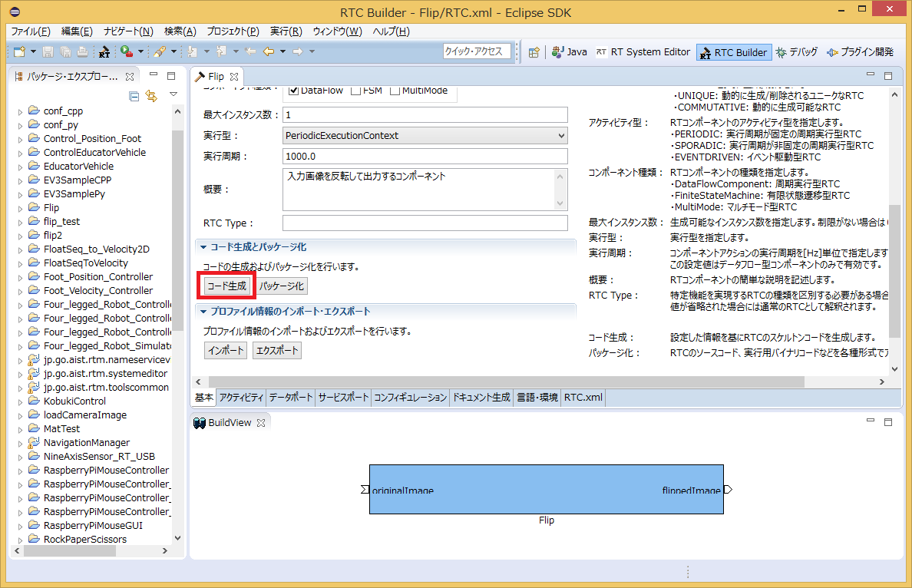This screenshot has width=912, height=588.
Task: Switch to the サービスポート tab
Action: tap(343, 398)
